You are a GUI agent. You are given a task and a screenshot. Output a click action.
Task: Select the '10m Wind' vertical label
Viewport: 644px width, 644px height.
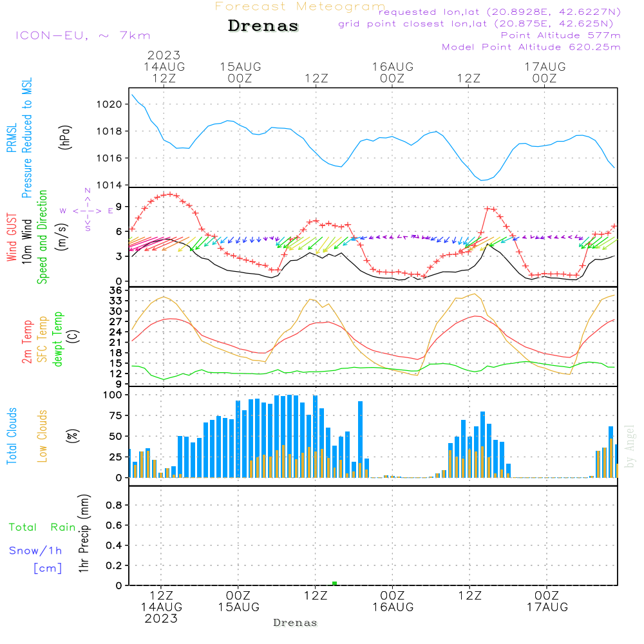pos(26,241)
